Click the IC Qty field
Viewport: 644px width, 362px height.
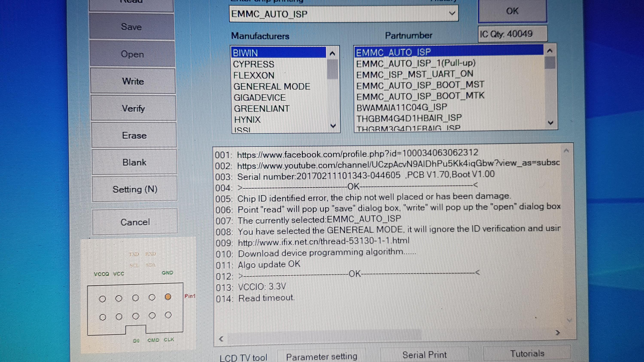coord(512,34)
